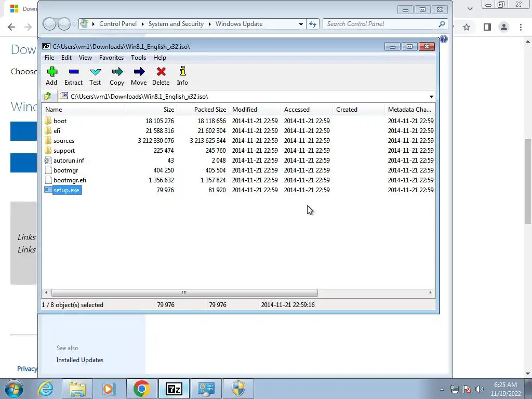
Task: Sort by the Packed Size column
Action: [203, 110]
